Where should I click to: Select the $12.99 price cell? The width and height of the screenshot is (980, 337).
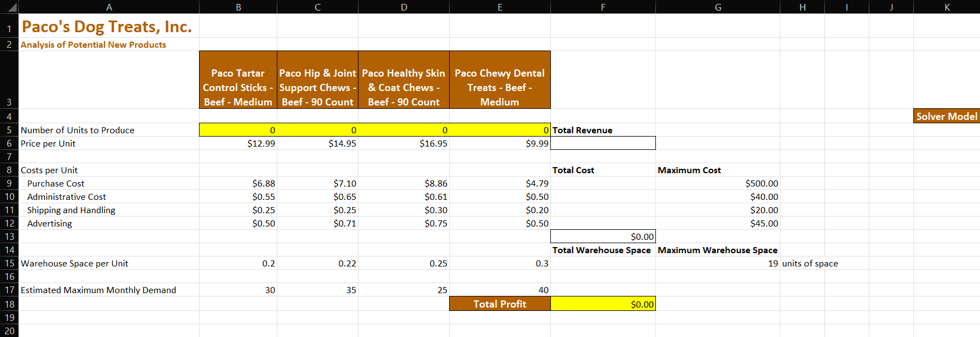pyautogui.click(x=238, y=143)
